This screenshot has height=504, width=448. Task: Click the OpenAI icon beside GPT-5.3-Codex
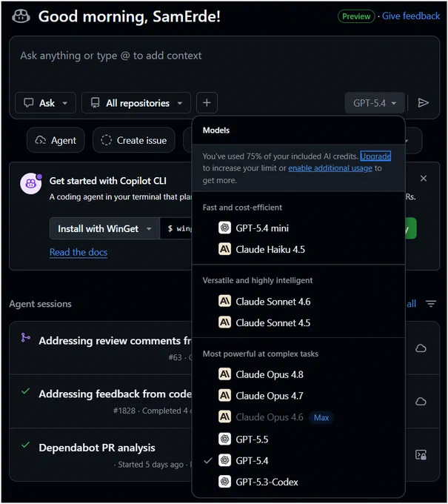(224, 482)
